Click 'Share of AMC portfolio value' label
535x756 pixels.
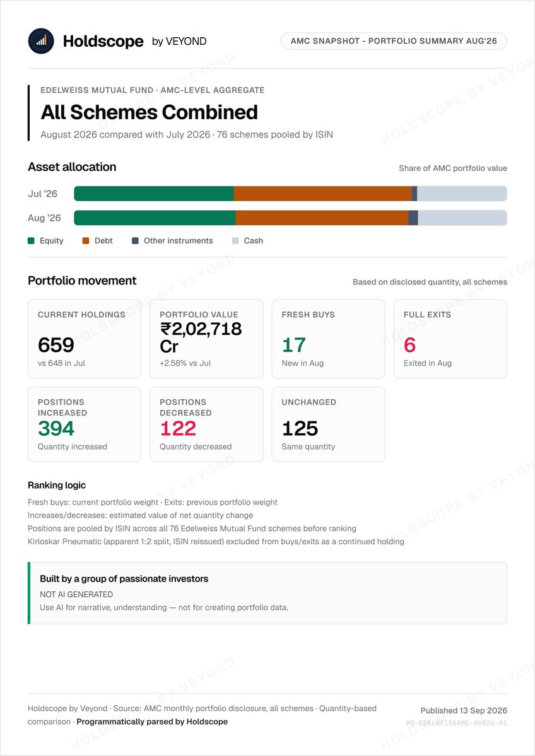(x=453, y=168)
